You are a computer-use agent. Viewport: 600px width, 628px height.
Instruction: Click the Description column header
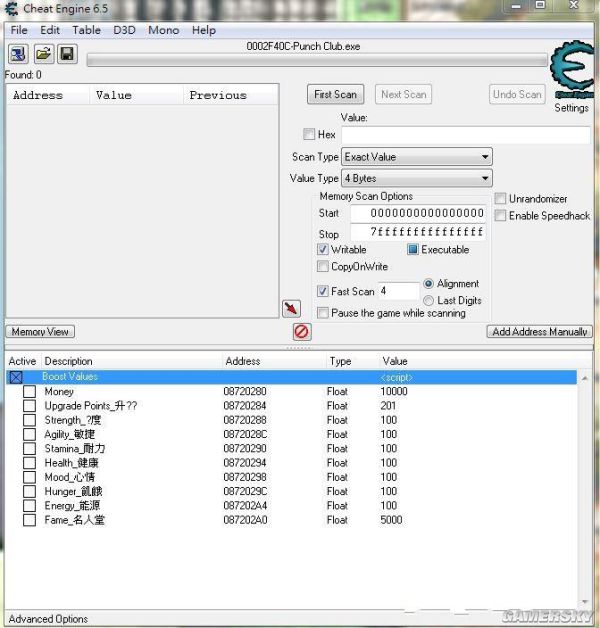click(131, 361)
